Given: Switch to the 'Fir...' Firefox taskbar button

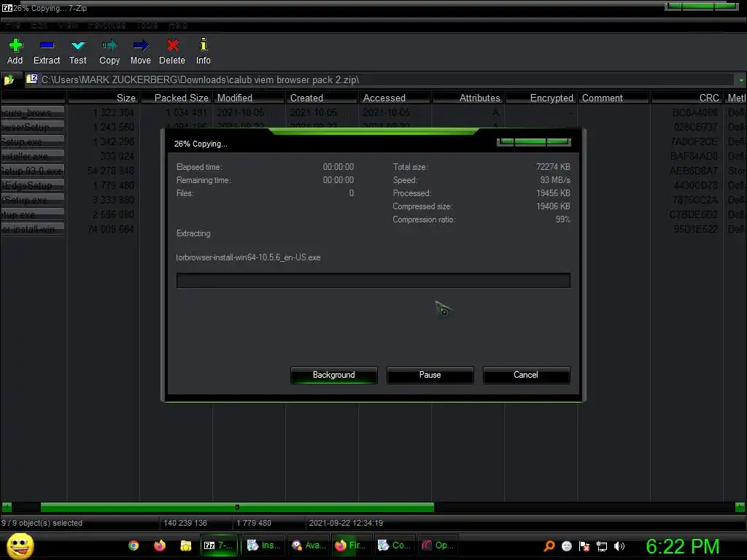Looking at the screenshot, I should tap(350, 545).
